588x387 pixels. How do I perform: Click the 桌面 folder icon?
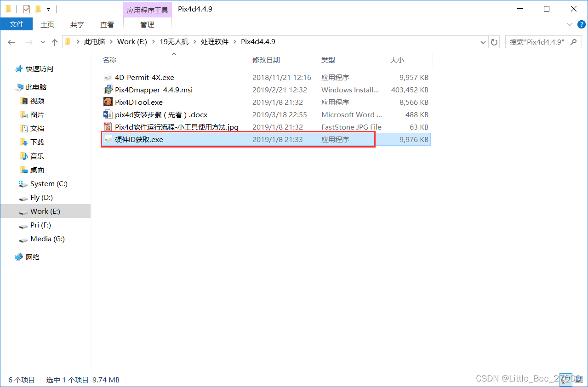(24, 170)
